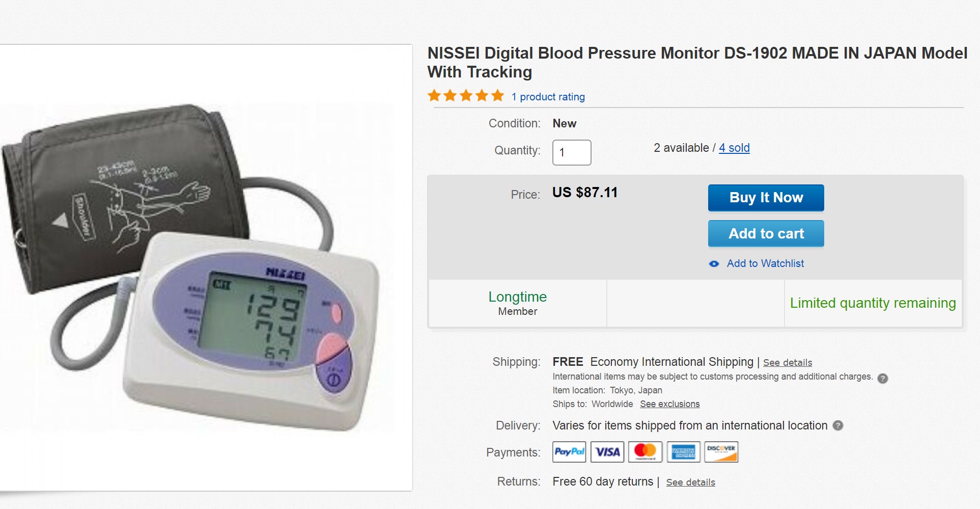Click the Longtime Member badge
980x509 pixels.
point(517,303)
